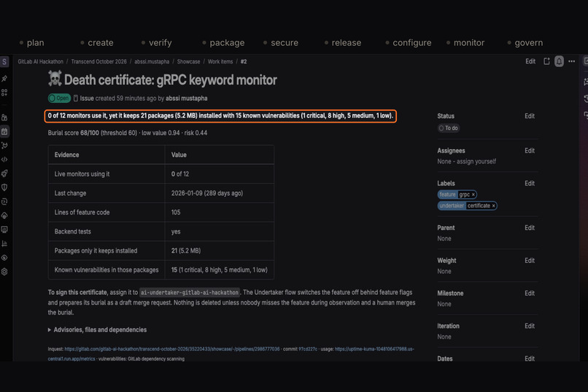Open abssi.mustapha breadcrumb

point(152,61)
